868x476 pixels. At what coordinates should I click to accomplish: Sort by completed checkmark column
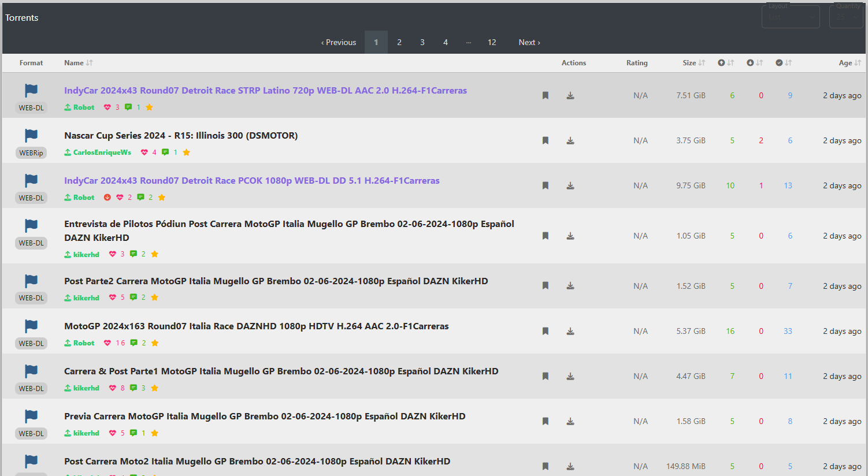point(784,63)
